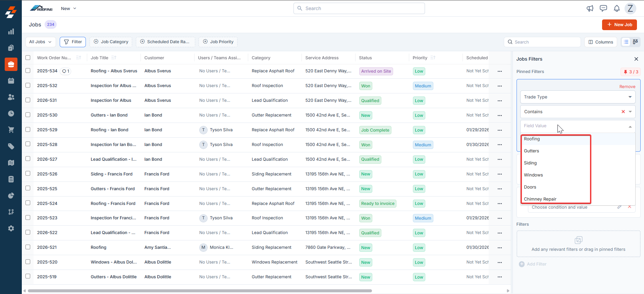Close the Jobs Filters panel

coord(636,59)
